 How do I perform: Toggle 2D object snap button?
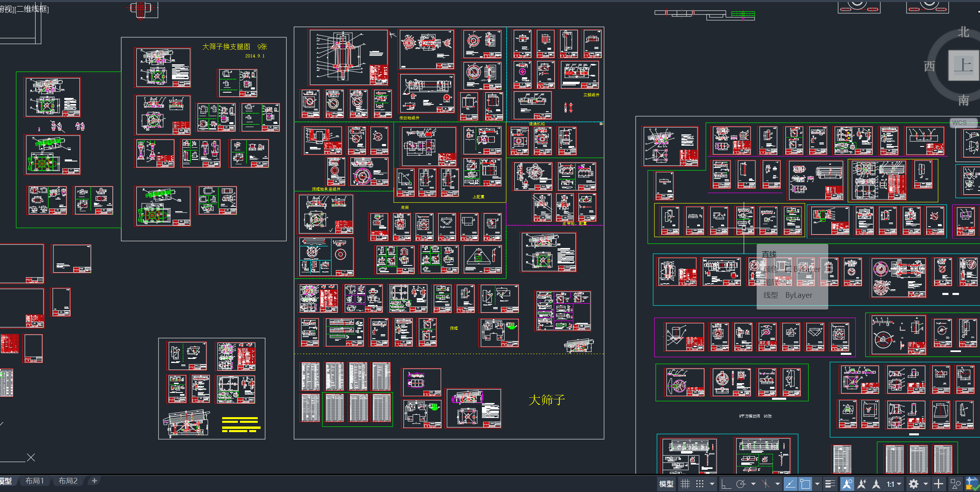pos(805,484)
